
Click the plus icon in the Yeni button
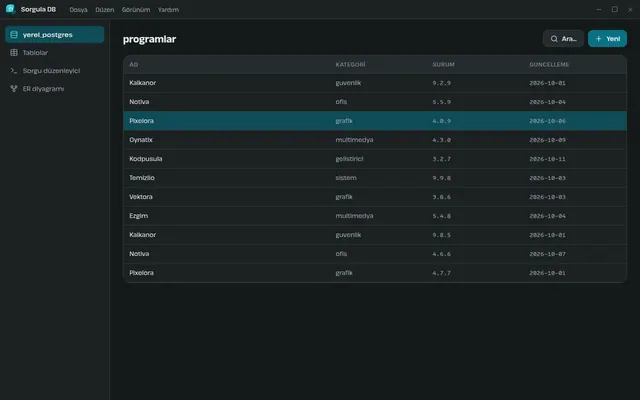pyautogui.click(x=598, y=39)
